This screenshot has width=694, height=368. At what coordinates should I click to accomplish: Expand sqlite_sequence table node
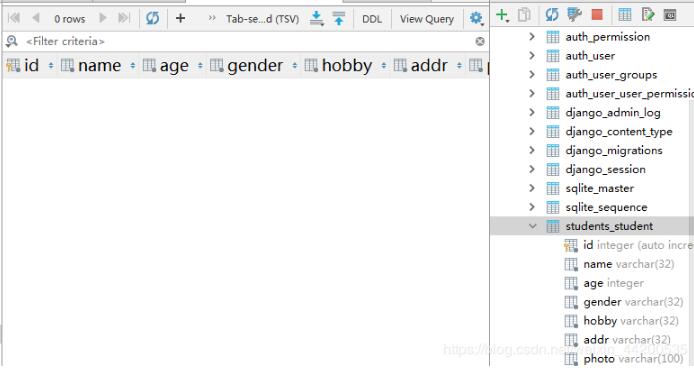[532, 207]
